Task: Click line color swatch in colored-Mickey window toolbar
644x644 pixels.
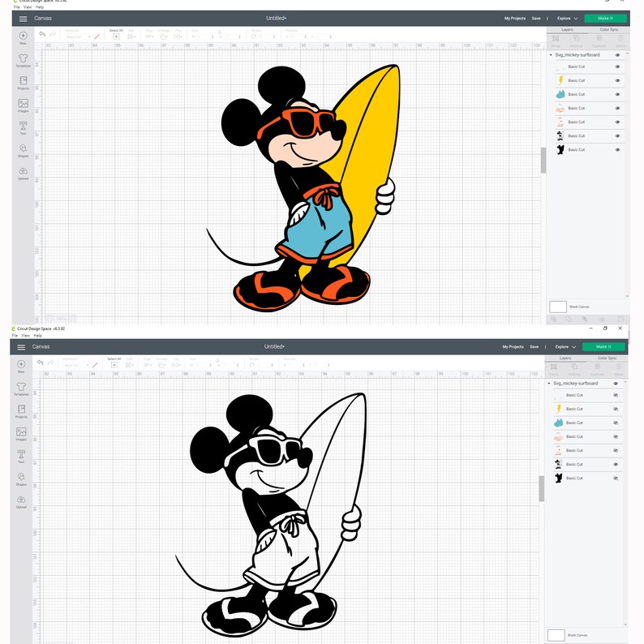Action: tap(97, 36)
